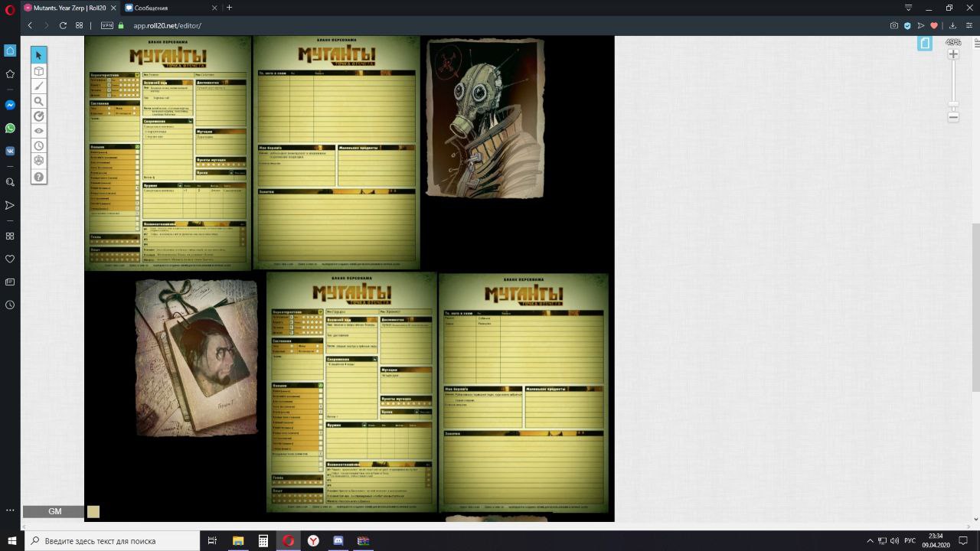Open the layer cube tool

point(38,71)
